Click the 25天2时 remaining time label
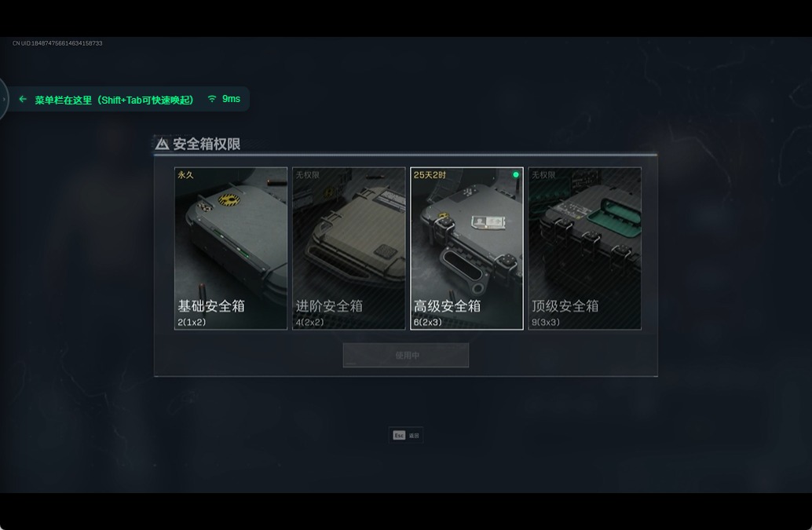Viewport: 812px width, 530px height. click(430, 175)
